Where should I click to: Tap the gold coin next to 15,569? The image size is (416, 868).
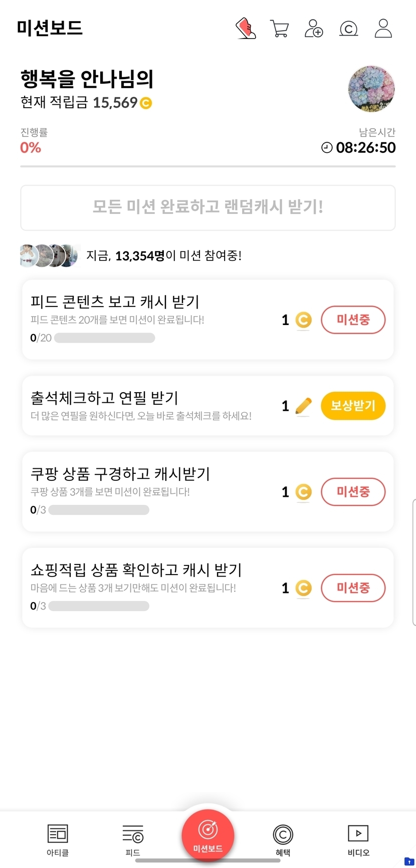pos(146,103)
